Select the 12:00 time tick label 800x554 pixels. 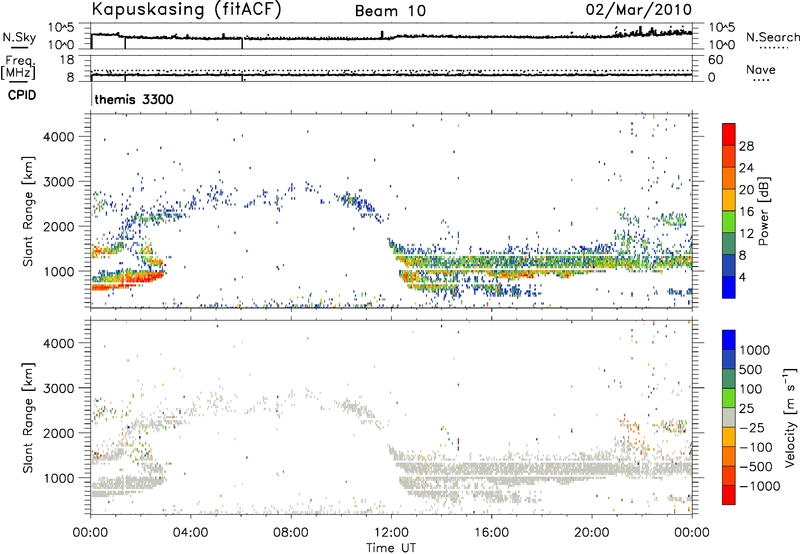[x=391, y=533]
